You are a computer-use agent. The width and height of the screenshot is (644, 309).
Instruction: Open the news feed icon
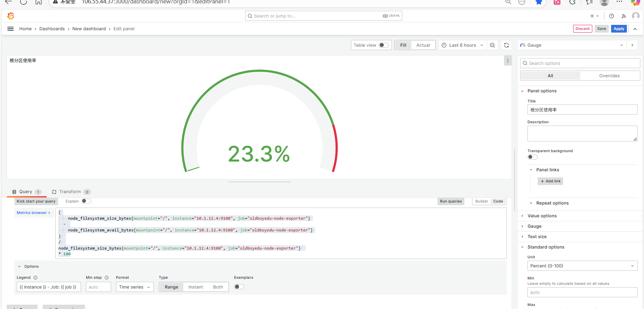pos(624,16)
